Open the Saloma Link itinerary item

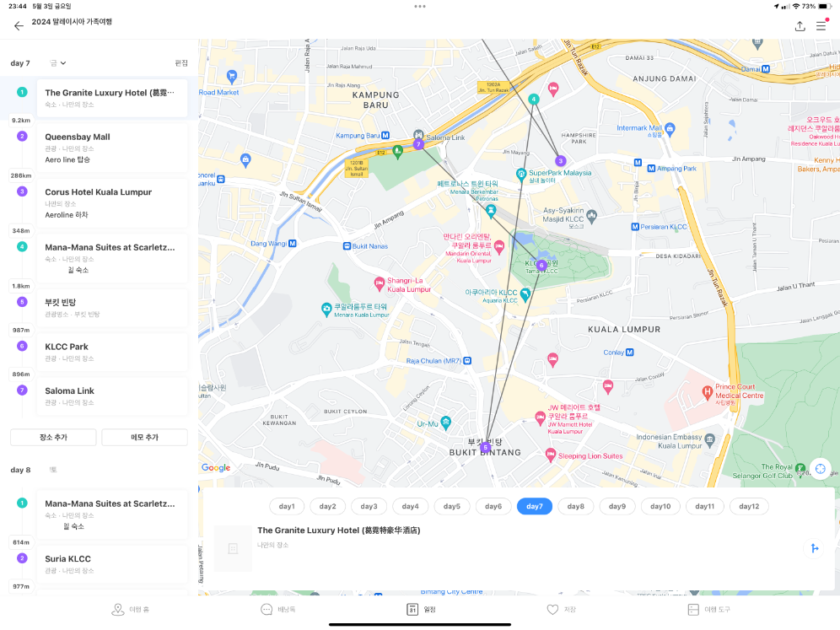[112, 396]
